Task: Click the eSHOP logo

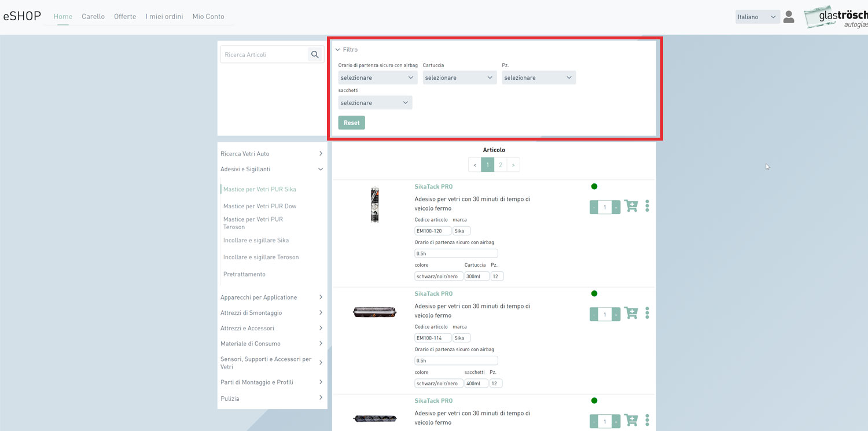Action: [x=22, y=16]
